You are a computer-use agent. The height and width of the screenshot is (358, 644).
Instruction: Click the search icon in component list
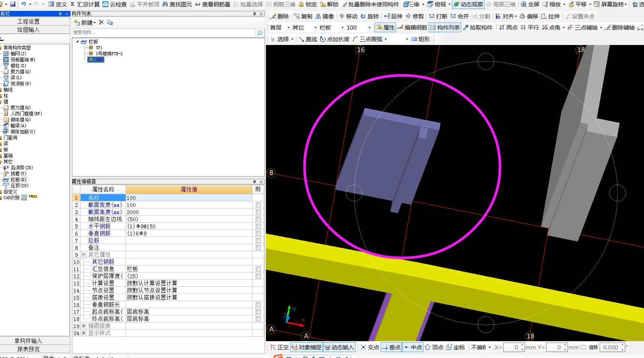pyautogui.click(x=260, y=33)
